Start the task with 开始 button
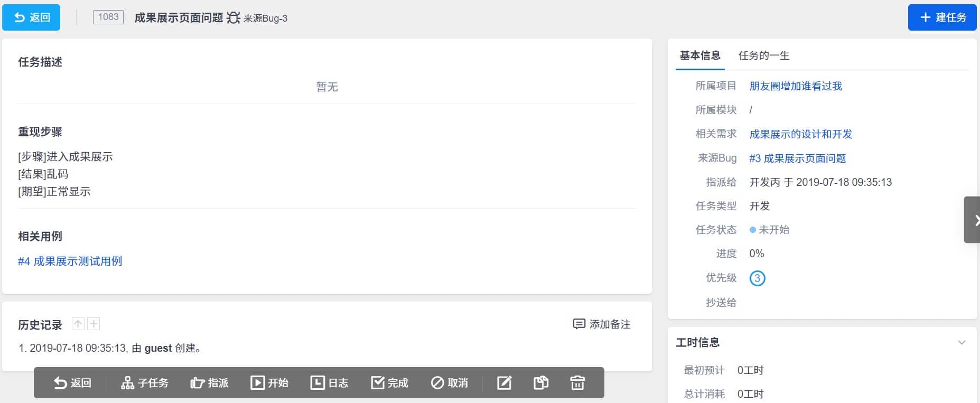The width and height of the screenshot is (980, 403). (x=269, y=383)
